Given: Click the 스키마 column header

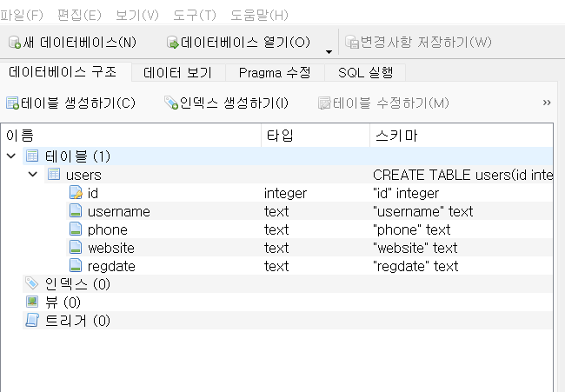Looking at the screenshot, I should (x=462, y=136).
